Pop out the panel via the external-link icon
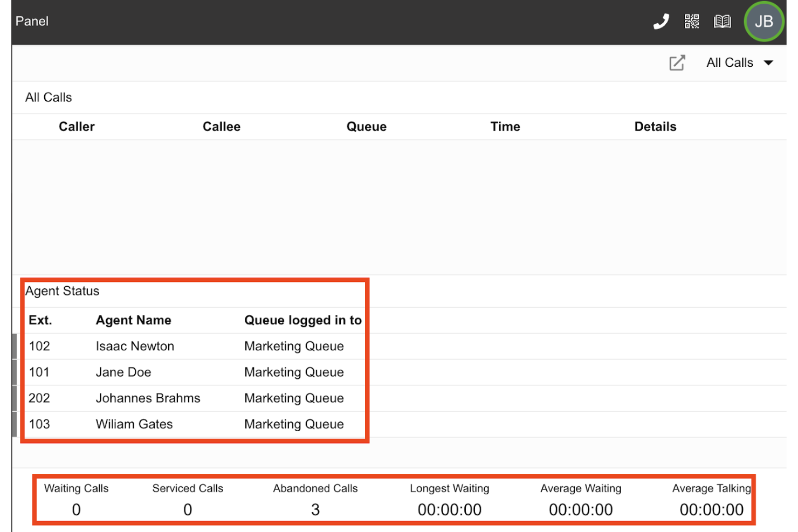 coord(677,63)
